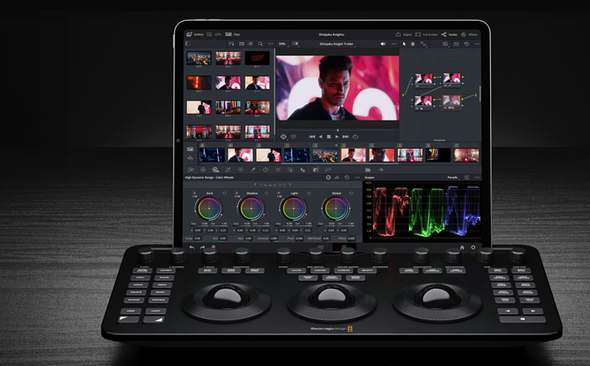Image resolution: width=590 pixels, height=366 pixels.
Task: Toggle the Nodes panel
Action: 449,34
